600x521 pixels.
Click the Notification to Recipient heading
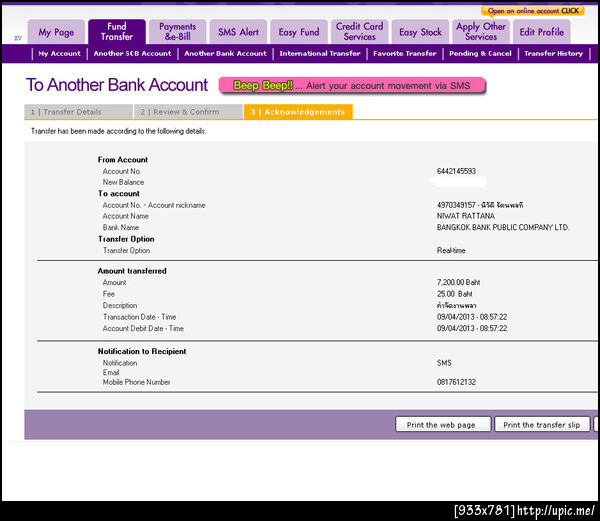point(142,352)
